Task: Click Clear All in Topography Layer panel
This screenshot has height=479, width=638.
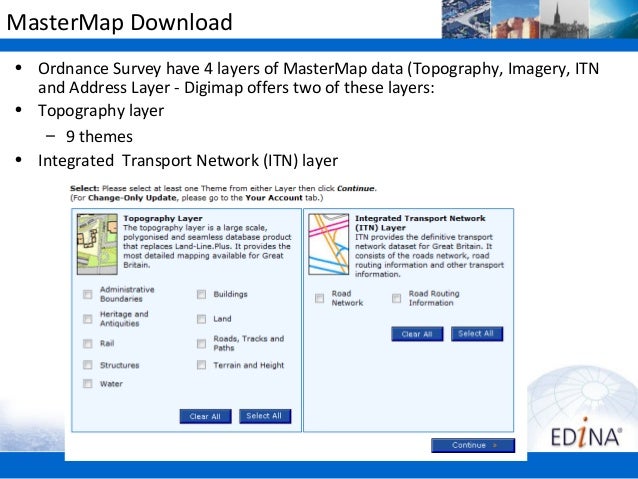Action: click(x=205, y=416)
